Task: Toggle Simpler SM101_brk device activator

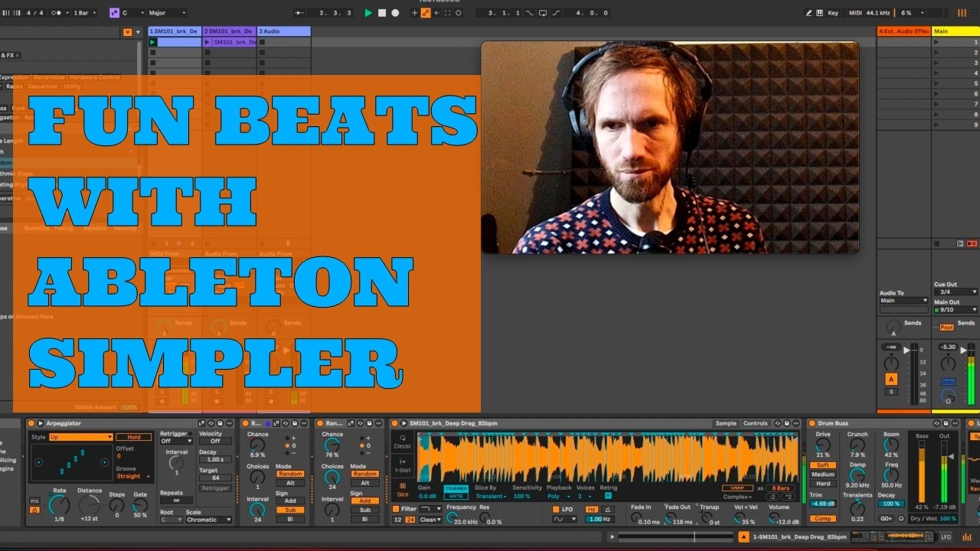Action: (395, 423)
